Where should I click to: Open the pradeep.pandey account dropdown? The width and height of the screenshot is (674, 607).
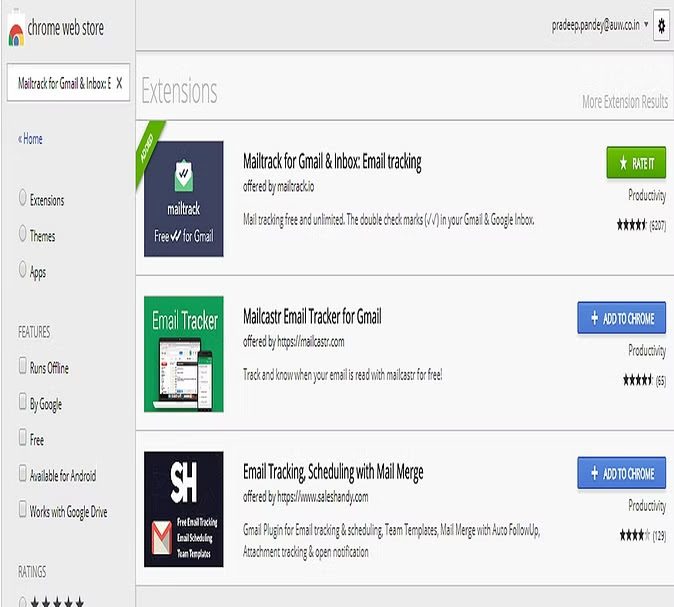(646, 25)
